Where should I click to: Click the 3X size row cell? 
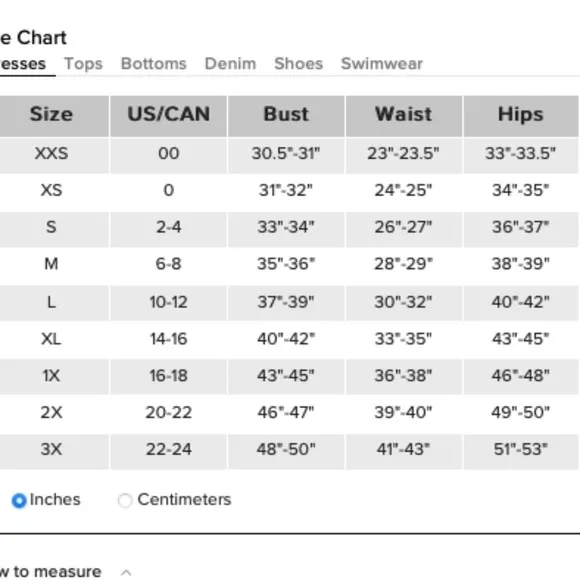[x=51, y=451]
